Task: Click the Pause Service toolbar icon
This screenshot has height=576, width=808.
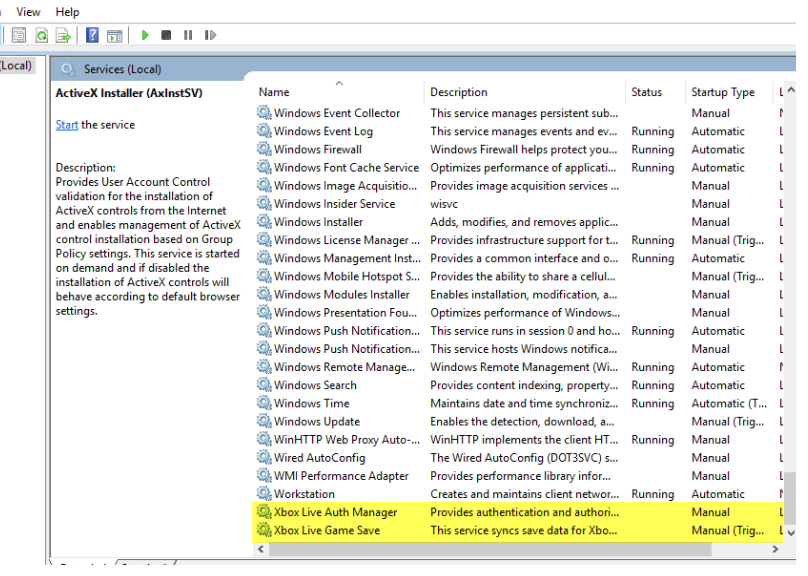Action: [x=187, y=35]
